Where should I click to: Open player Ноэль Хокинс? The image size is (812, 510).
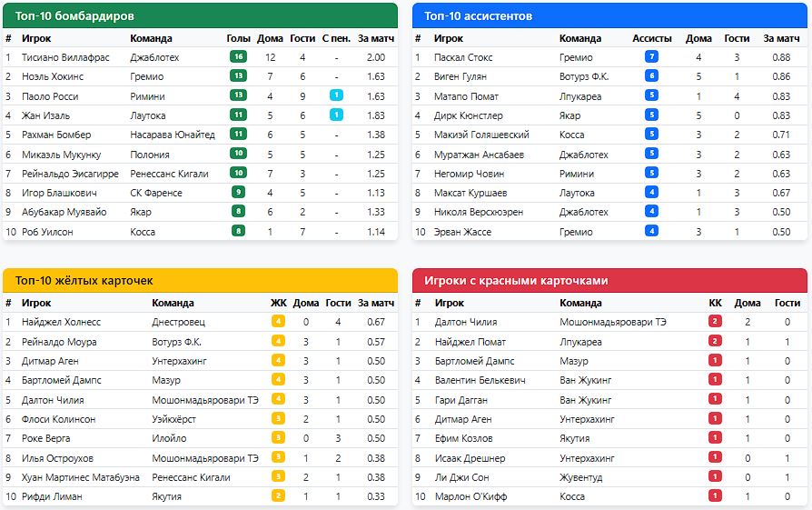pos(53,76)
